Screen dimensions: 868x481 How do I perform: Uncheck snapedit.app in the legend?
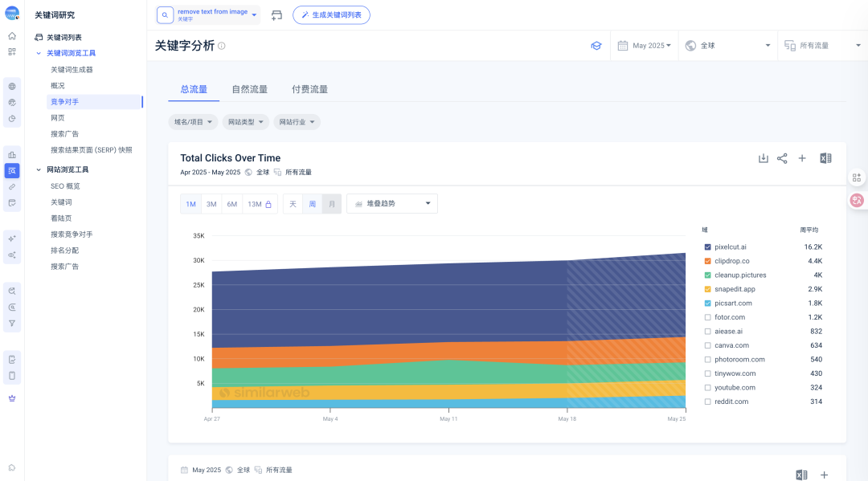coord(707,289)
